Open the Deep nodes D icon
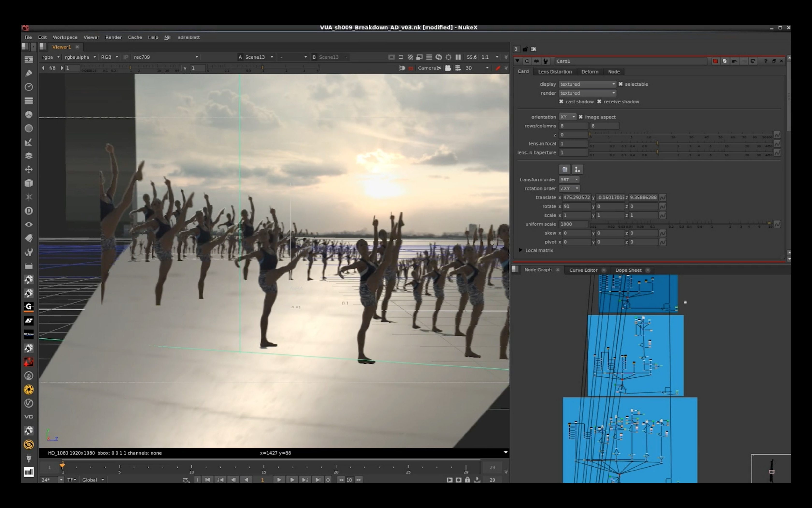This screenshot has width=812, height=508. tap(29, 211)
